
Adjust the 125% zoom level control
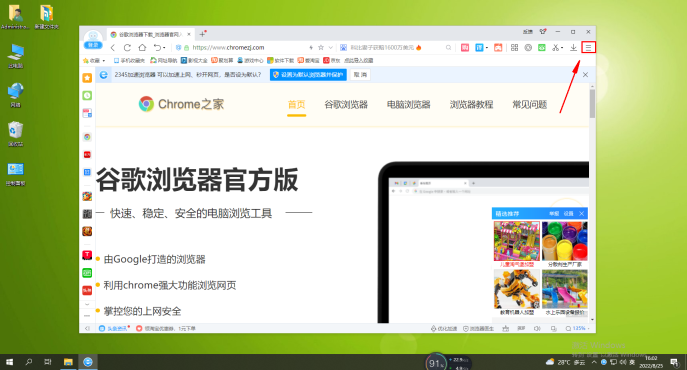coord(577,328)
